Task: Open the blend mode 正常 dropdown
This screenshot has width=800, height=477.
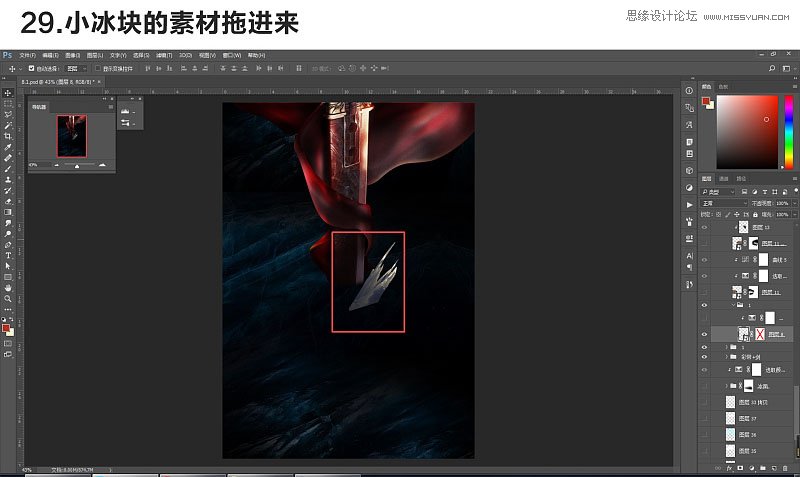Action: pos(724,203)
